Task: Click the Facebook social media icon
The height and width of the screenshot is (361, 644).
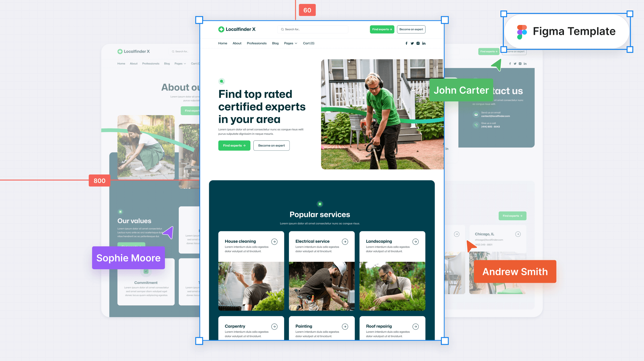Action: point(407,43)
